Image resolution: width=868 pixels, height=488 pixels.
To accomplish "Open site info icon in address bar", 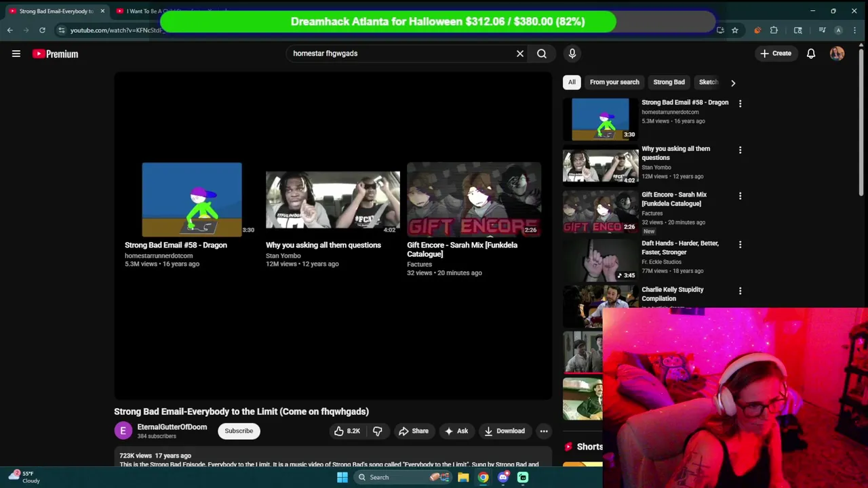I will [x=62, y=30].
